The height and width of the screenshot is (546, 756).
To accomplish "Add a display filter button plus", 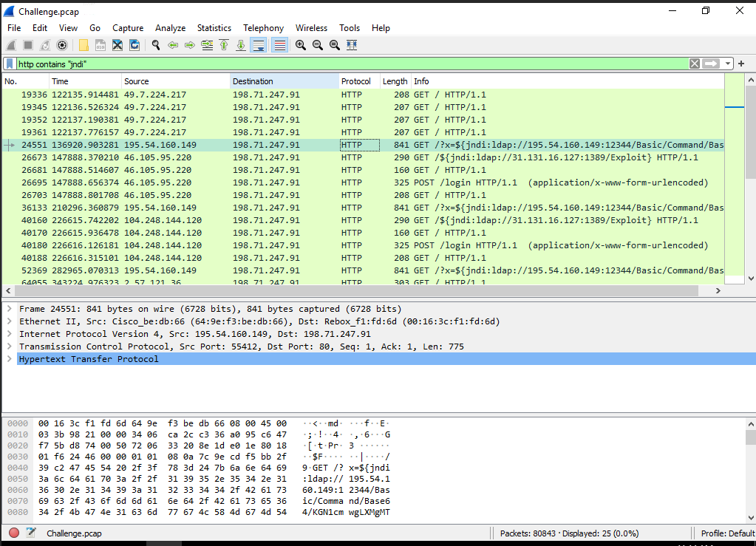I will pyautogui.click(x=741, y=64).
